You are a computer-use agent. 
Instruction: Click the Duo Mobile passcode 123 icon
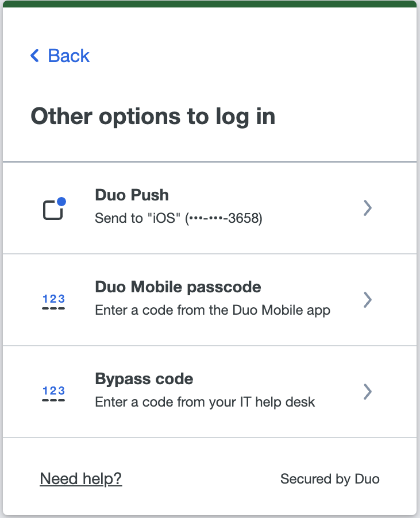tap(53, 301)
